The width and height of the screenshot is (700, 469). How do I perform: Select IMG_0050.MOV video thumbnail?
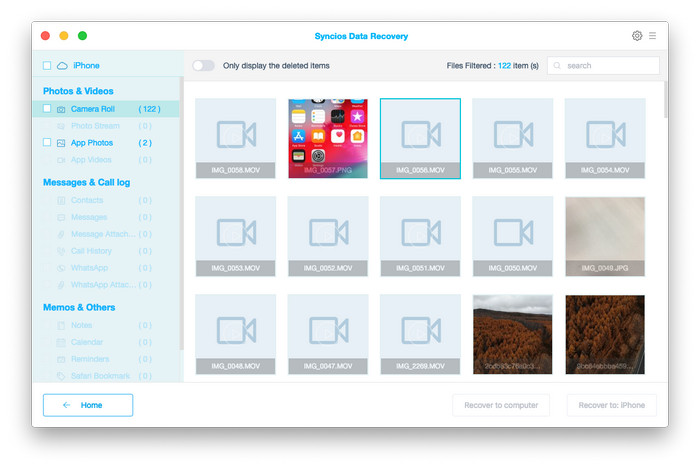pos(512,237)
